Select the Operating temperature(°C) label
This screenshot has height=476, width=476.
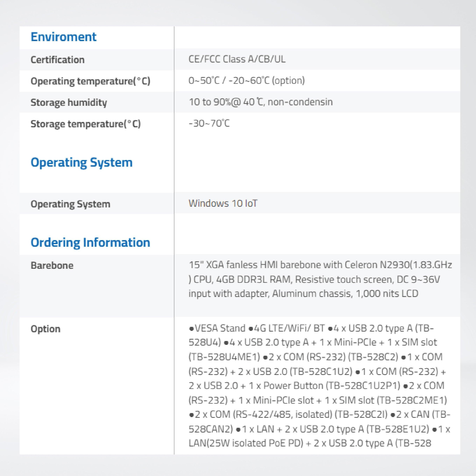(x=90, y=81)
